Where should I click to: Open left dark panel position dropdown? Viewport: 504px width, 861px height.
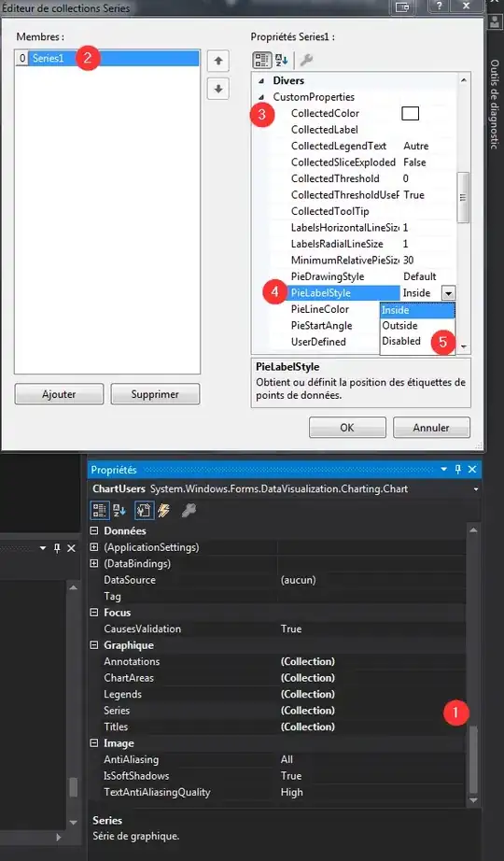[x=43, y=548]
